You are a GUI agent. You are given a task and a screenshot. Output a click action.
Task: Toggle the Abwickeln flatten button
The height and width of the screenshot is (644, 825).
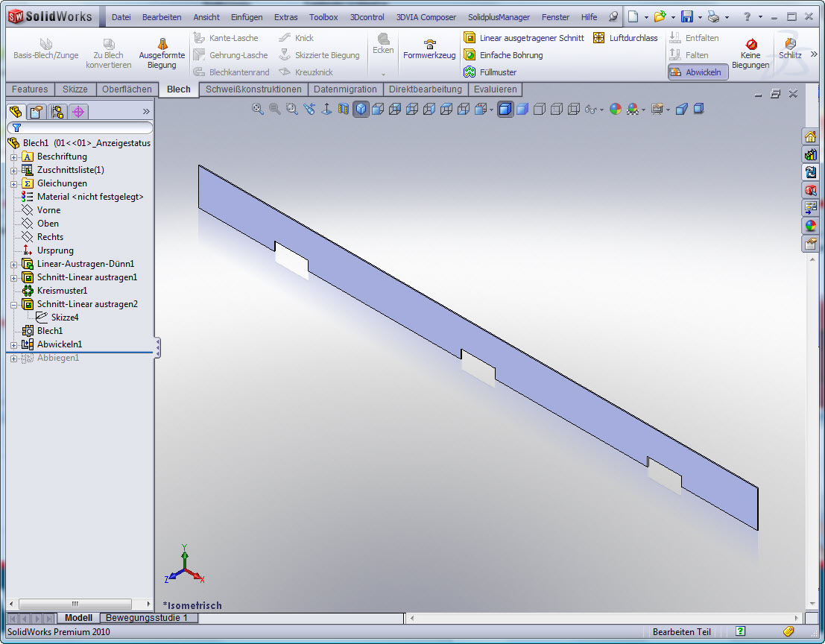(698, 72)
